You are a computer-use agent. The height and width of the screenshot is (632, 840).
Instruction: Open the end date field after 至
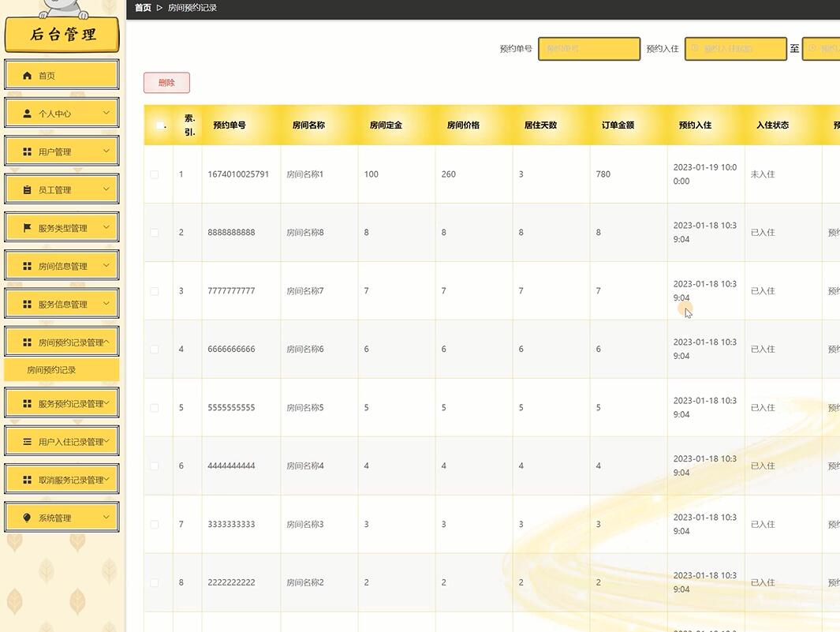click(821, 49)
